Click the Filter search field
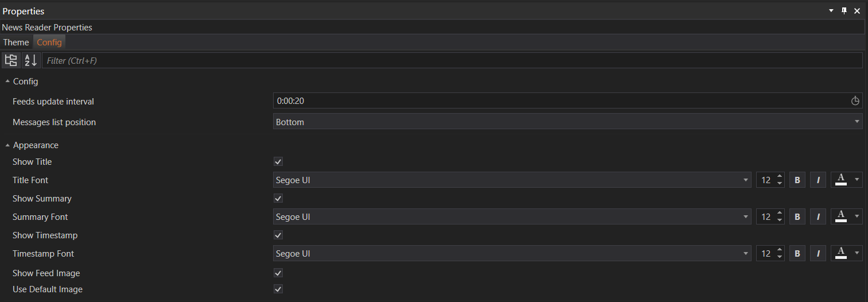868x302 pixels. (x=451, y=60)
